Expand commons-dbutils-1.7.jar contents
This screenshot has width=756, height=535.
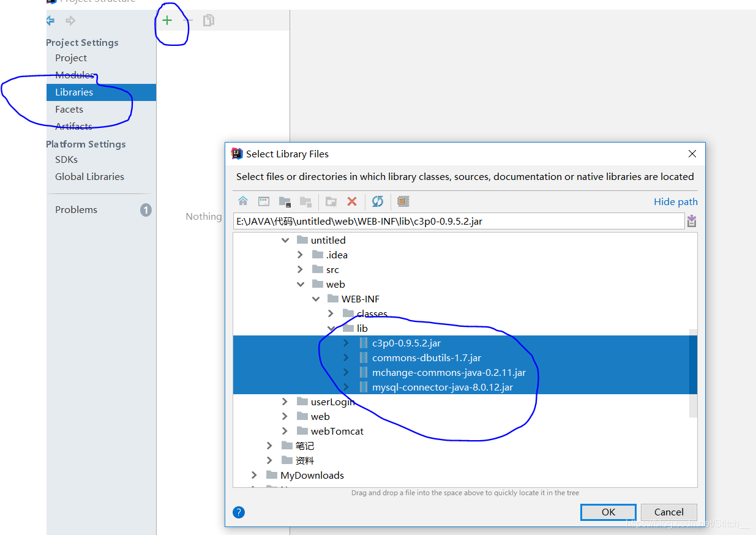346,357
